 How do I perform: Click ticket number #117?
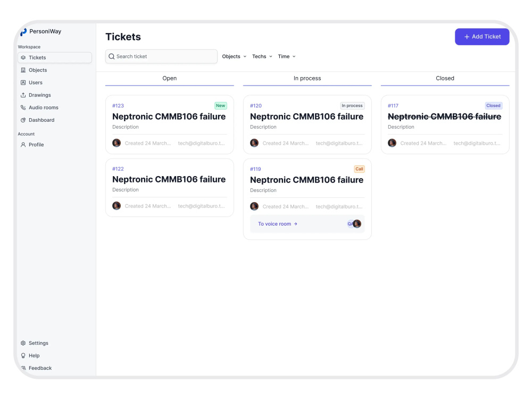click(393, 106)
